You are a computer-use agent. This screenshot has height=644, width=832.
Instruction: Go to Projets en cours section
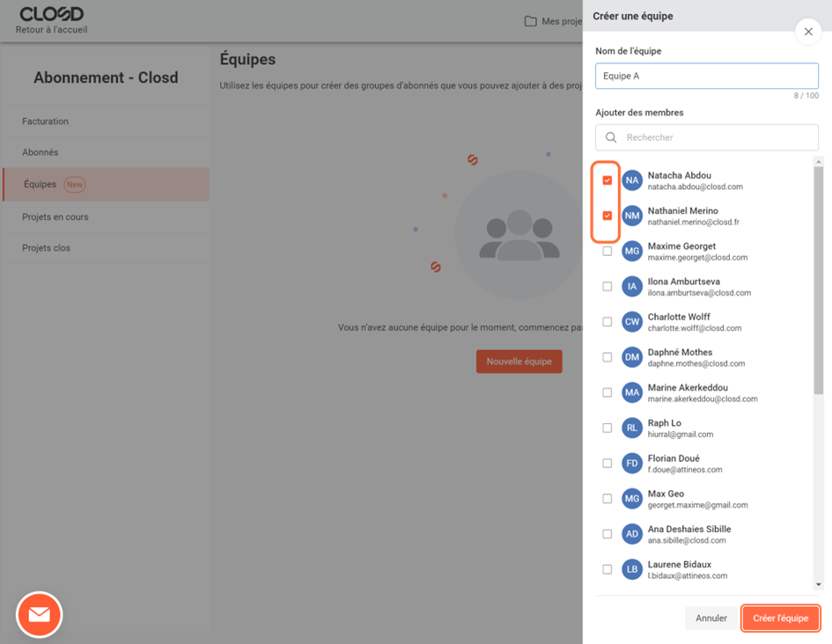[x=55, y=216]
